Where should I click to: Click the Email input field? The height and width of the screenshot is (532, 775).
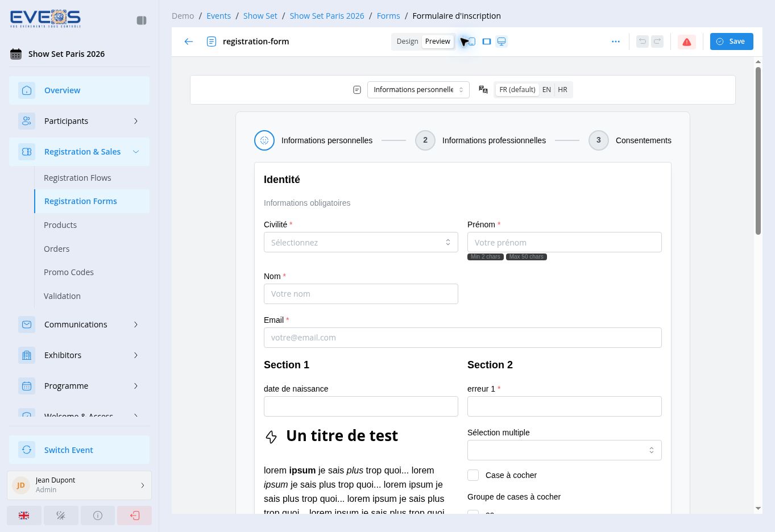463,338
